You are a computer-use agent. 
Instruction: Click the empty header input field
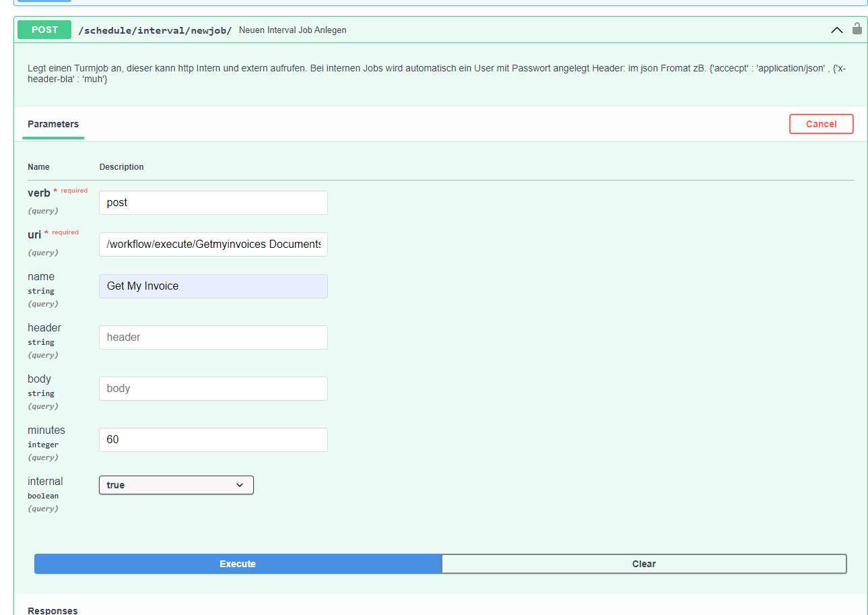tap(213, 337)
